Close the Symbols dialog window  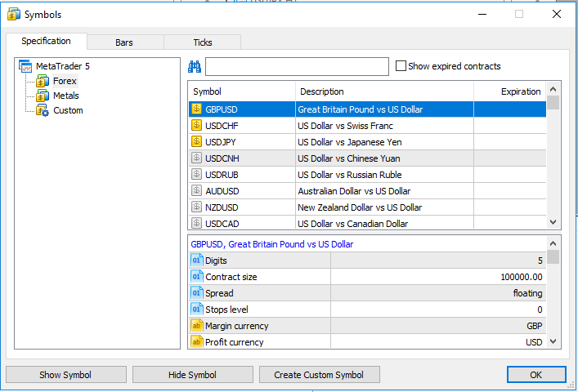point(557,14)
